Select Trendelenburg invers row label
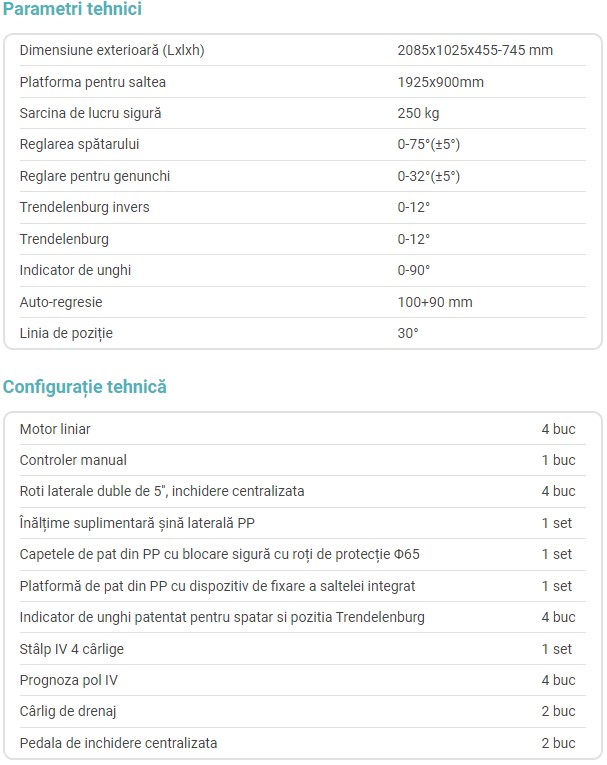 tap(84, 207)
